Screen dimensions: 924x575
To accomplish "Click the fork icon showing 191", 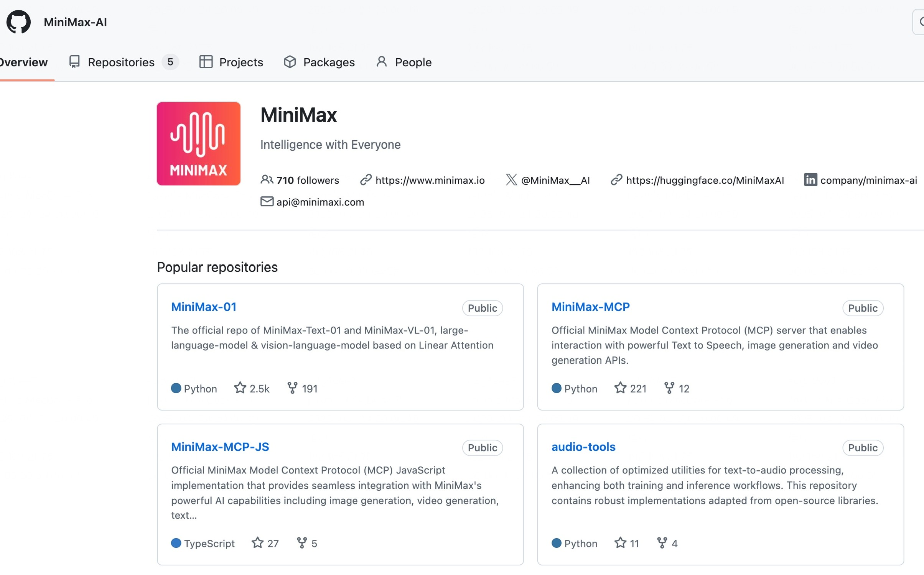I will tap(292, 388).
